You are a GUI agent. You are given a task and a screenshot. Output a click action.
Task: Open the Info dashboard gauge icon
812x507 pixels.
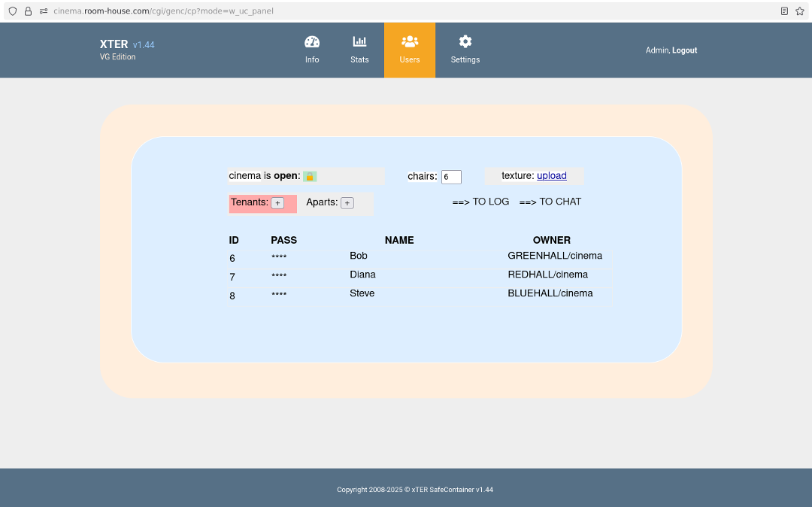tap(312, 42)
